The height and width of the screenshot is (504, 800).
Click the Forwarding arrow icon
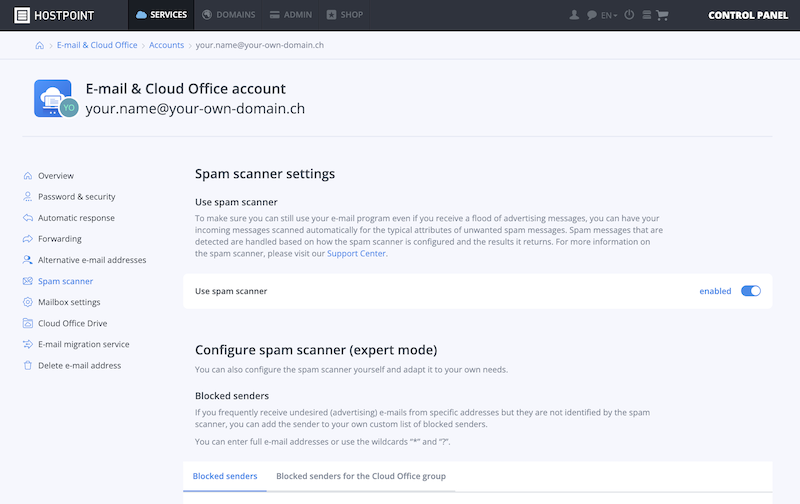pos(28,239)
